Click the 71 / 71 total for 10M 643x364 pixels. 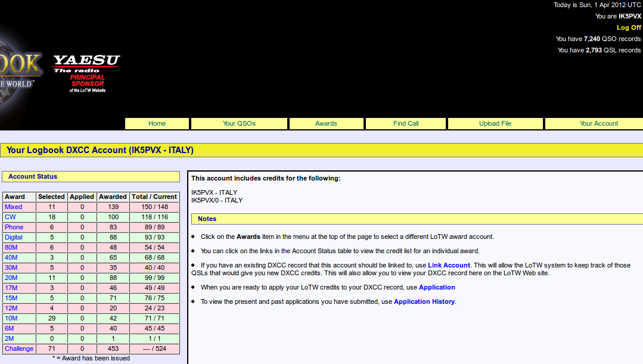coord(154,319)
